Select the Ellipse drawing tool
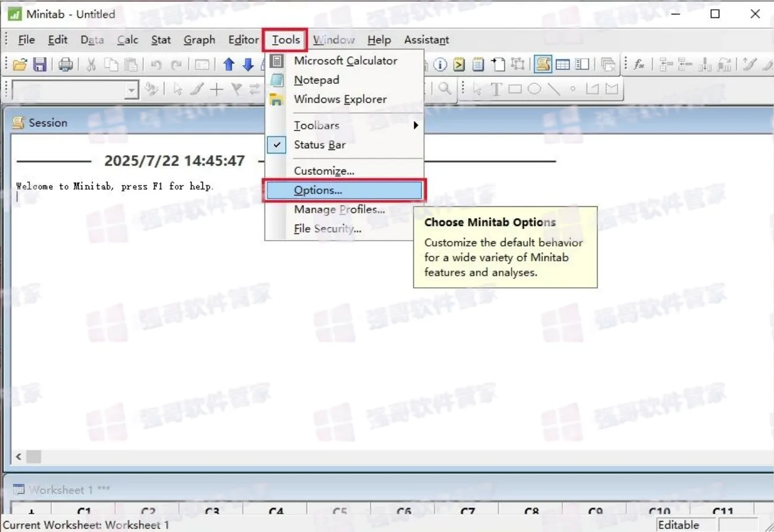The width and height of the screenshot is (774, 532). [x=534, y=89]
